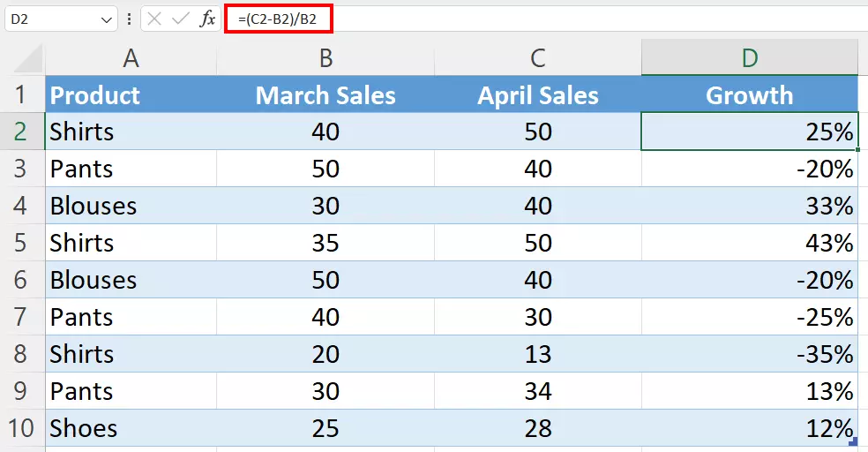Select the cell showing -35% growth
This screenshot has width=868, height=452.
tap(749, 354)
